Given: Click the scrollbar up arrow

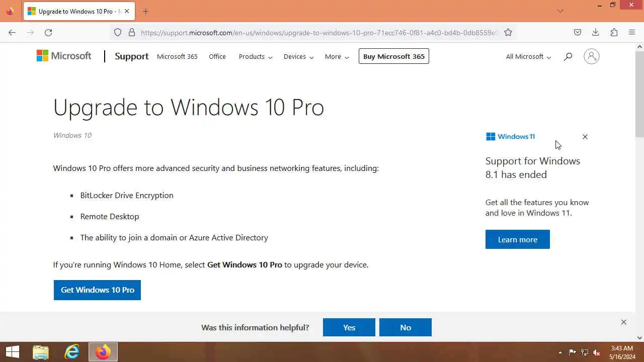Looking at the screenshot, I should [639, 47].
